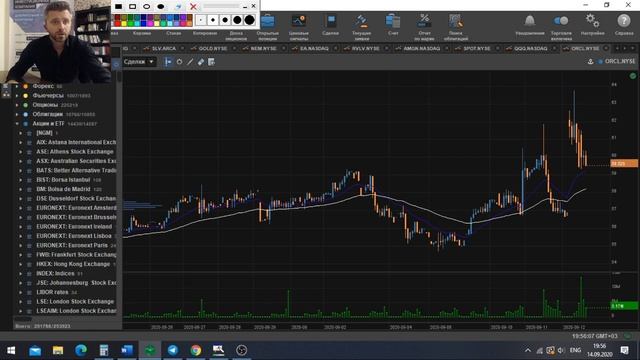Click the green volume value label
The image size is (640, 360).
coord(624,306)
